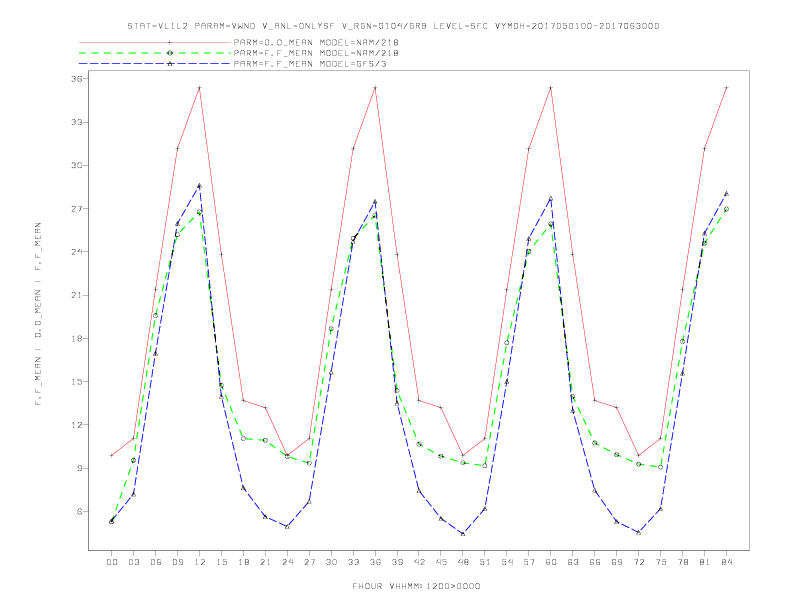Click the vertical y-axis label F.F_MEAN | O.O_MEAN
792x612 pixels.
(x=38, y=314)
